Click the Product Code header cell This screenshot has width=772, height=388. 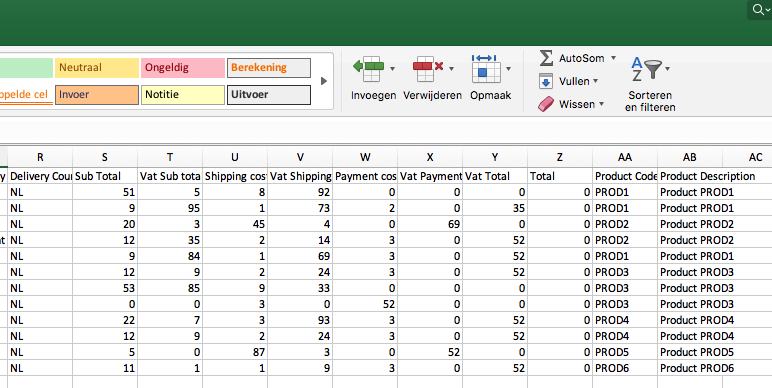[x=625, y=176]
